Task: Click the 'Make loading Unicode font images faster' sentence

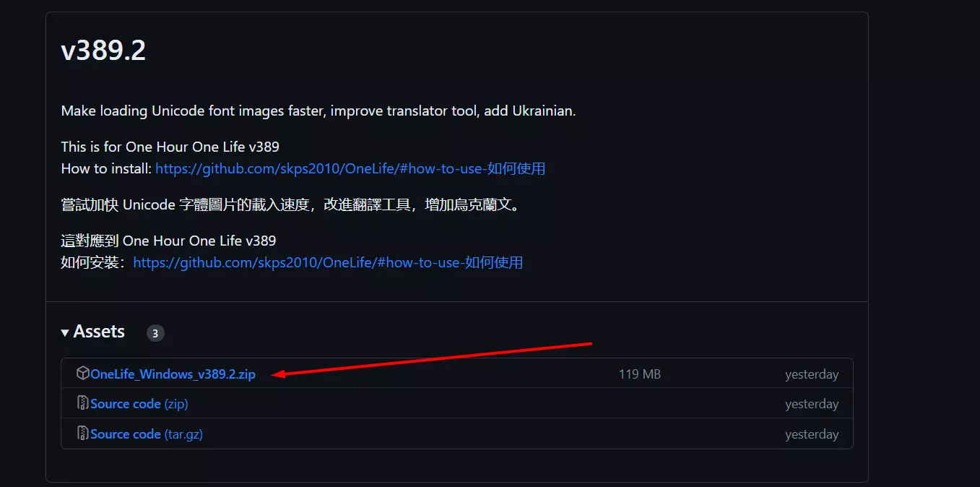Action: [318, 111]
